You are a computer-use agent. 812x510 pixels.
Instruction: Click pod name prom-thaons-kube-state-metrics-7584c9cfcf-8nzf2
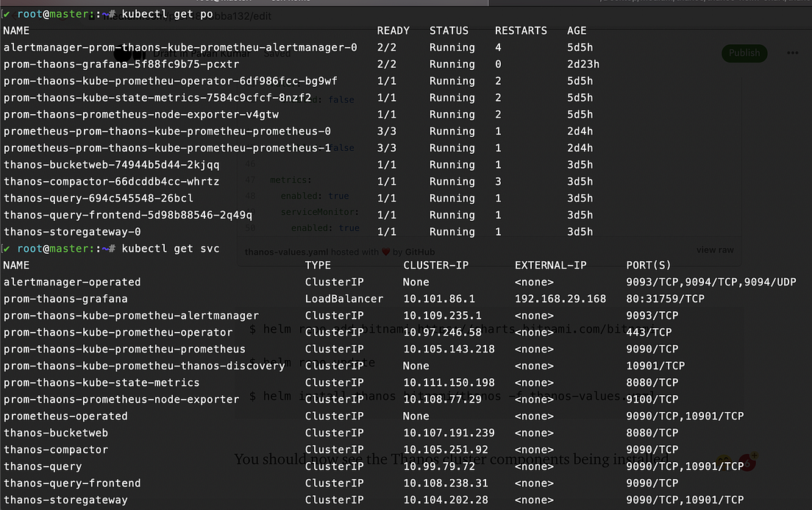(x=157, y=97)
